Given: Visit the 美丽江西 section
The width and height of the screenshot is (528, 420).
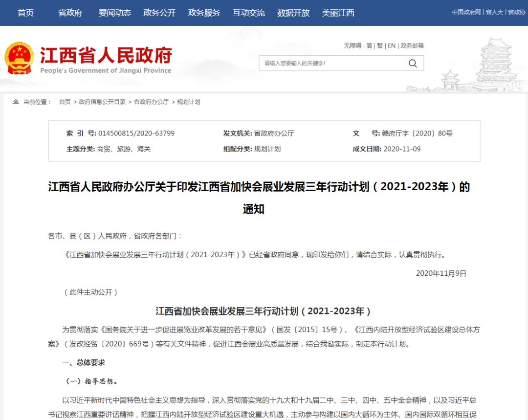Looking at the screenshot, I should tap(338, 13).
